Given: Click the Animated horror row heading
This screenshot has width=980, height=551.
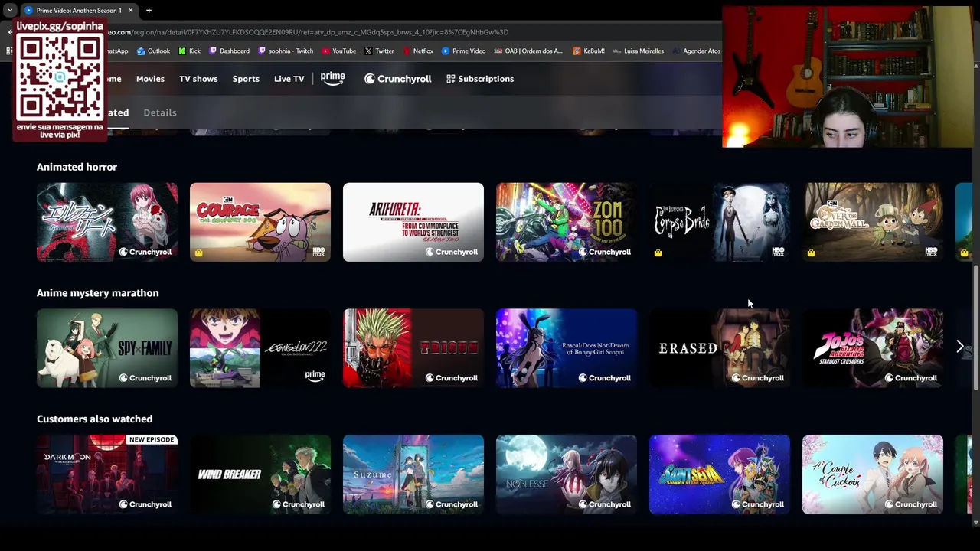Looking at the screenshot, I should [77, 167].
